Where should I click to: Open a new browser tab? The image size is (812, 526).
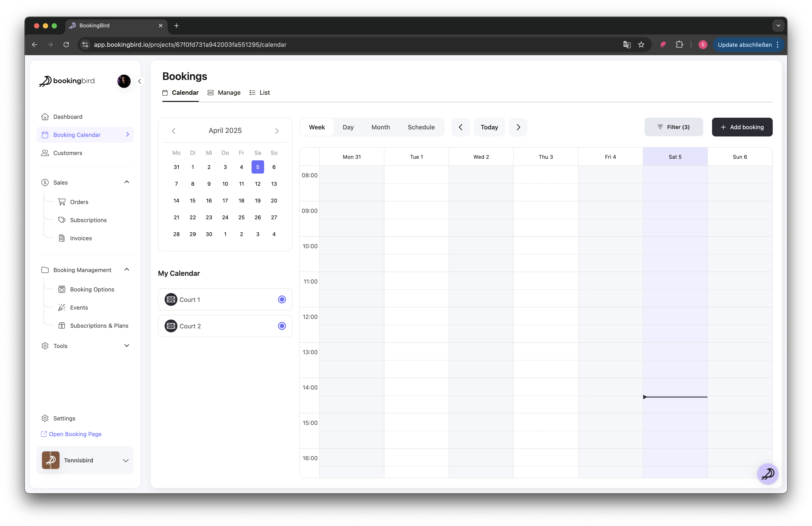pyautogui.click(x=176, y=26)
